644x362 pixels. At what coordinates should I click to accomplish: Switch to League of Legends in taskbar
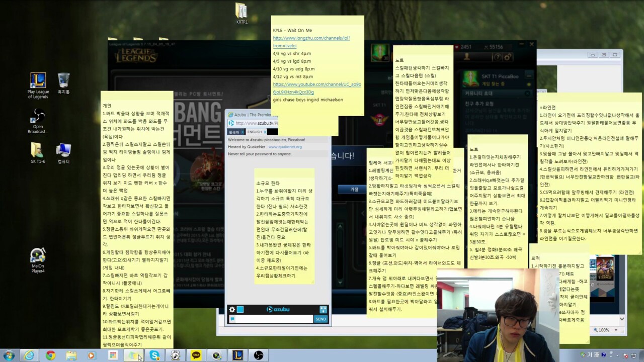(x=237, y=355)
